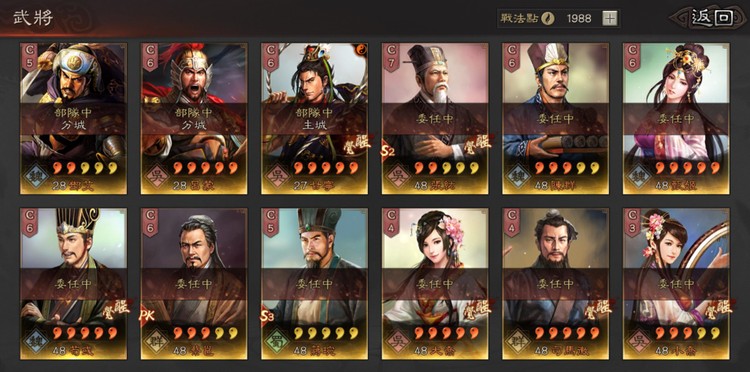750x372 pixels.
Task: Click the yin-yang icon on the 主城 card
Action: [360, 49]
